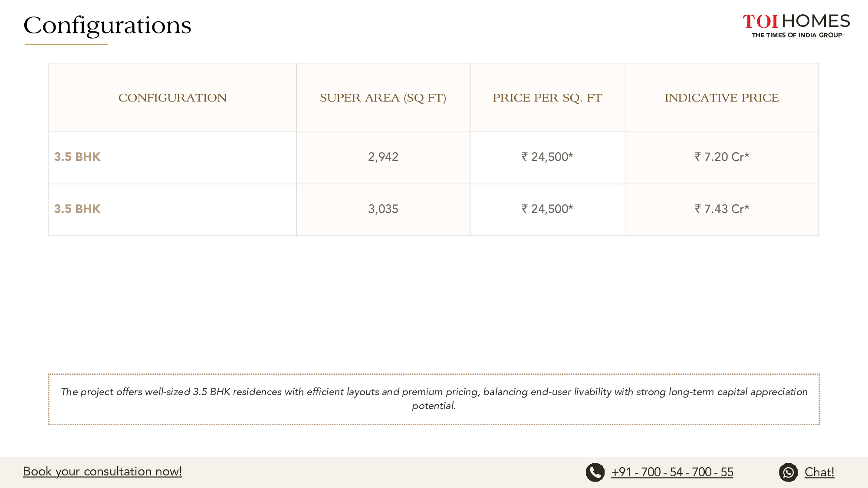Open the Chat! link
Screen dimensions: 868x488
pyautogui.click(x=819, y=472)
